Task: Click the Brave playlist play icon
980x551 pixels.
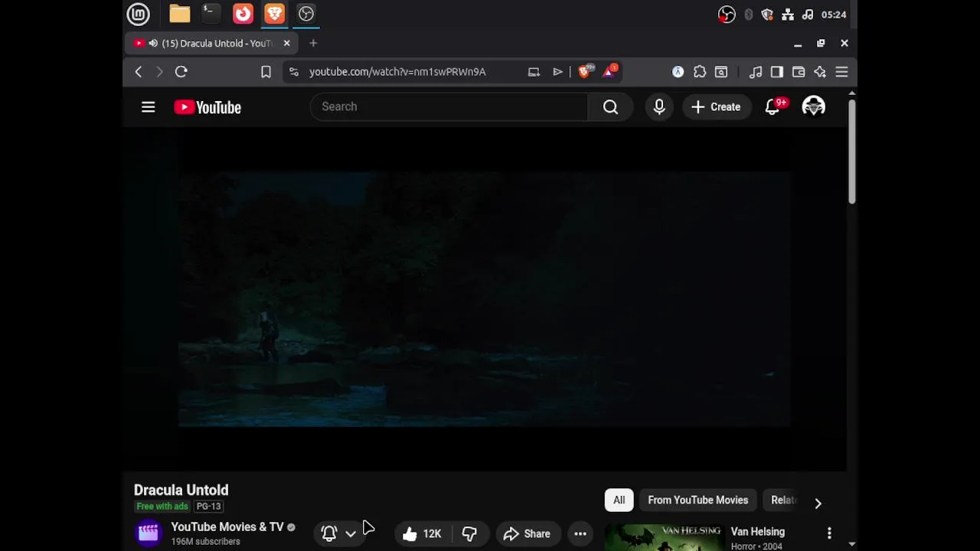Action: click(557, 71)
